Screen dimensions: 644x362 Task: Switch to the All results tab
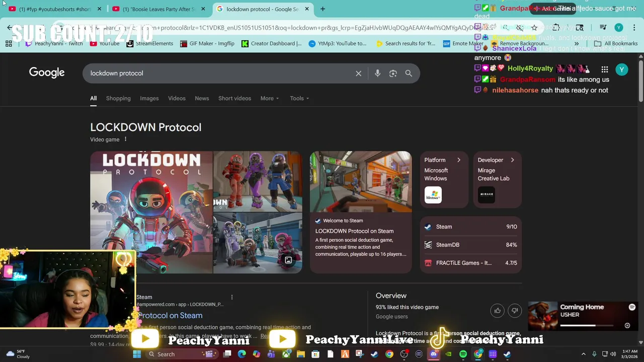[93, 98]
